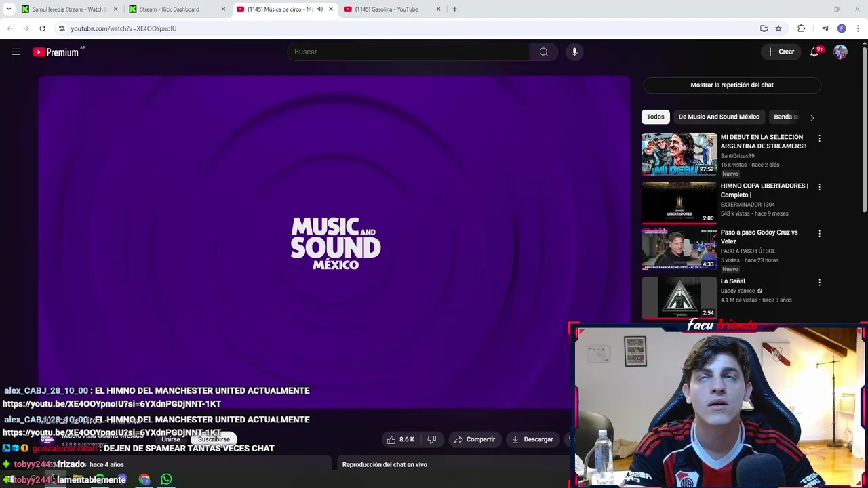
Task: Open the EXTERMINADOR 1304 channel link
Action: coord(747,205)
